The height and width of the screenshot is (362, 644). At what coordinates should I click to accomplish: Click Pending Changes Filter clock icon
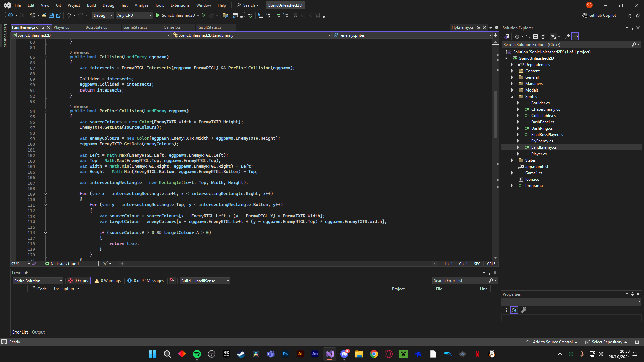(x=517, y=36)
